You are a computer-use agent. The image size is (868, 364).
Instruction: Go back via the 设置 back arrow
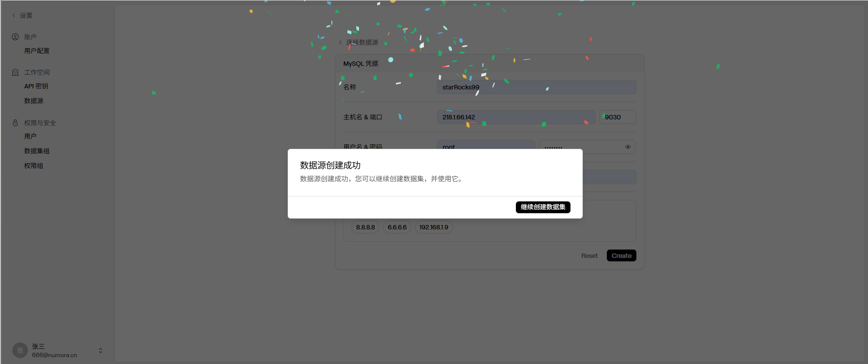click(x=14, y=16)
